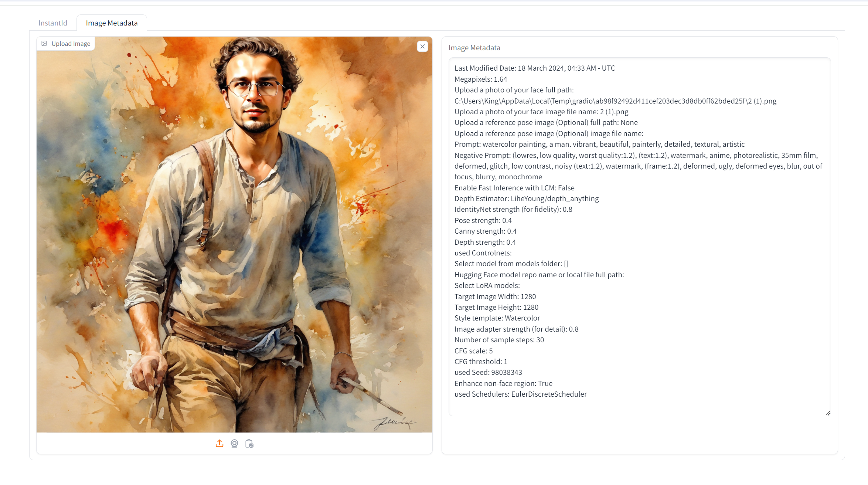
Task: Select the webcam capture icon
Action: click(x=234, y=443)
